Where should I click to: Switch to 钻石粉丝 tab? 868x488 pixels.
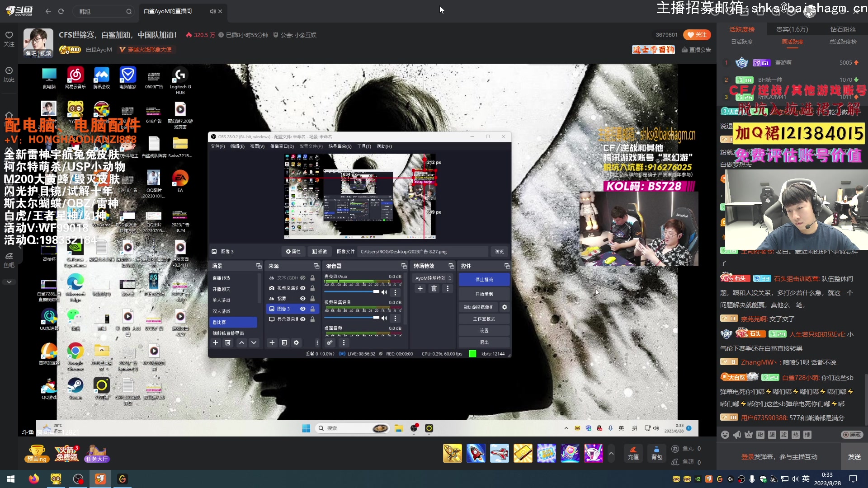(x=843, y=29)
